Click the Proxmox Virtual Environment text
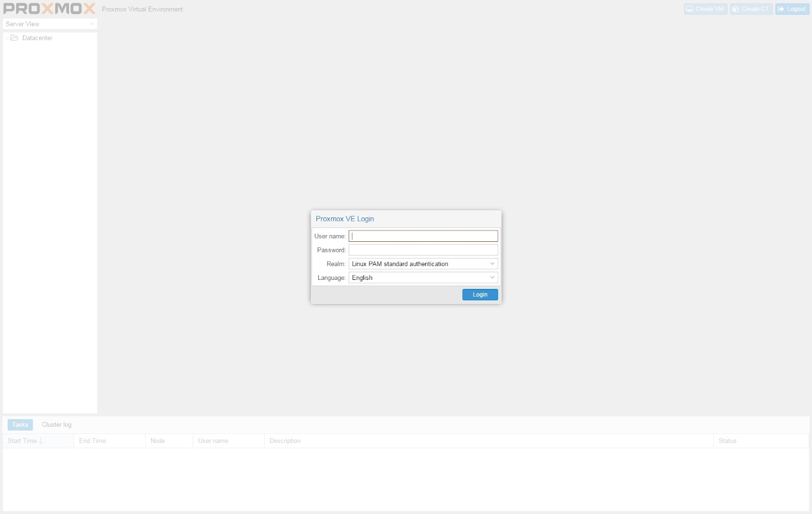The image size is (812, 514). tap(142, 9)
